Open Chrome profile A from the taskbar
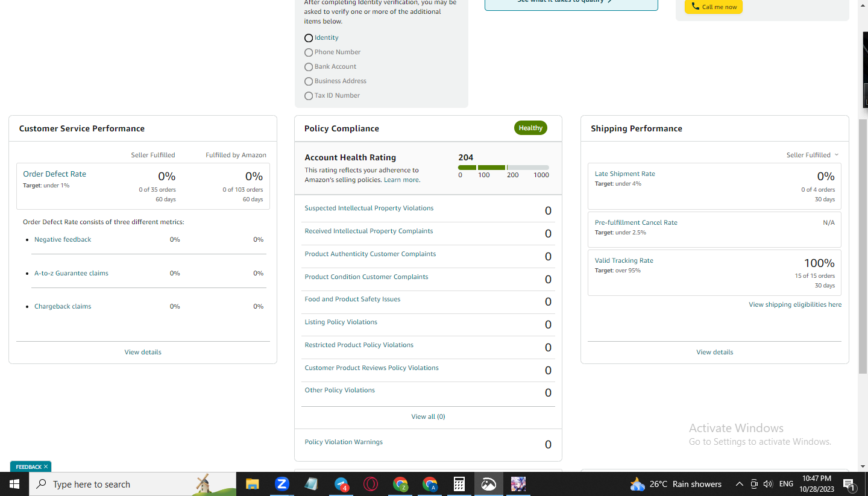 (430, 484)
